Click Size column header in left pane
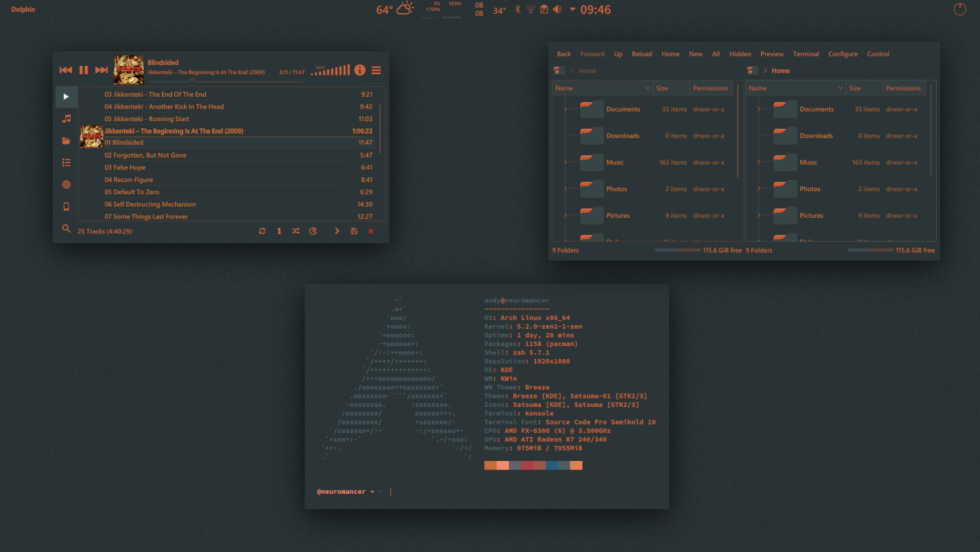Image resolution: width=980 pixels, height=552 pixels. [x=672, y=88]
